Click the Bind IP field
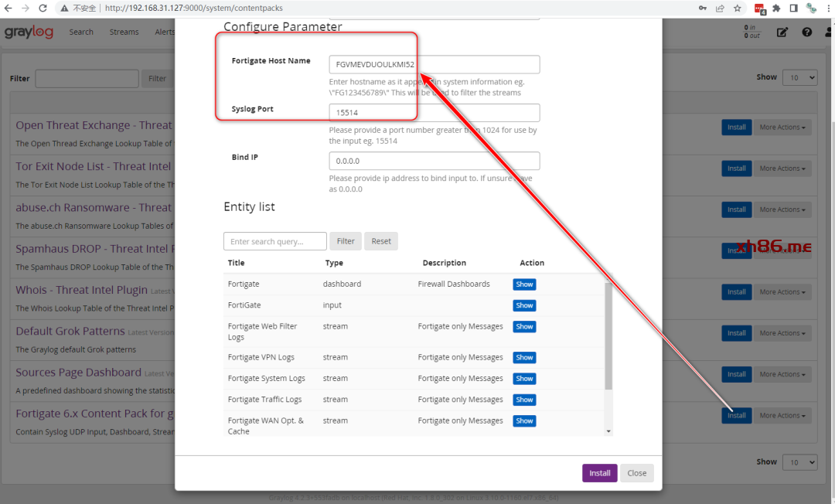This screenshot has height=504, width=835. click(x=434, y=161)
